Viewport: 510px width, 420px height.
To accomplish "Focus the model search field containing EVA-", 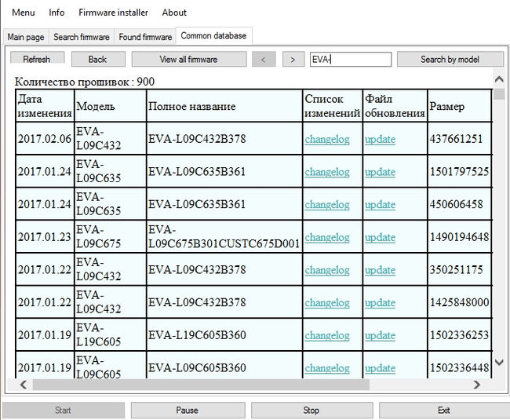I will pyautogui.click(x=350, y=59).
